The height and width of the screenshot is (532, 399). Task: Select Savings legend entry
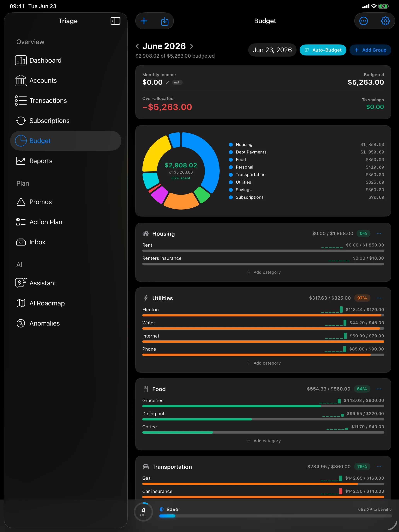(x=306, y=190)
